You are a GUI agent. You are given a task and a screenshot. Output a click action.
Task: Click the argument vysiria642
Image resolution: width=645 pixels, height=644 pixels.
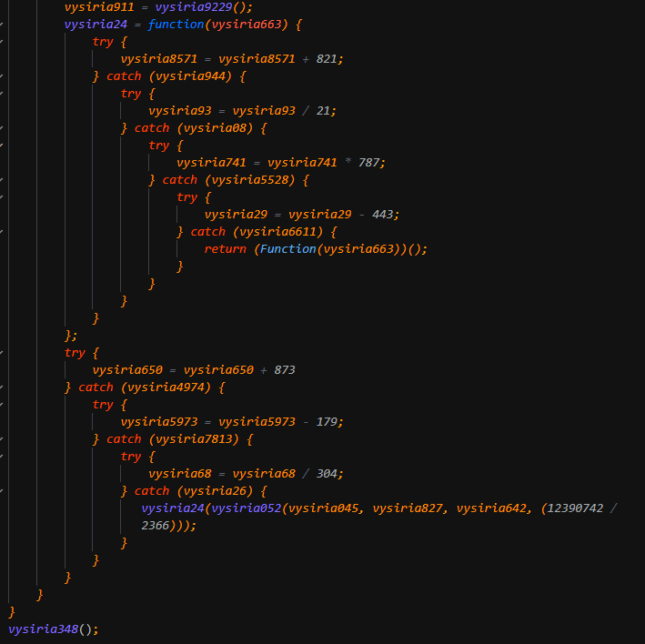(x=491, y=508)
